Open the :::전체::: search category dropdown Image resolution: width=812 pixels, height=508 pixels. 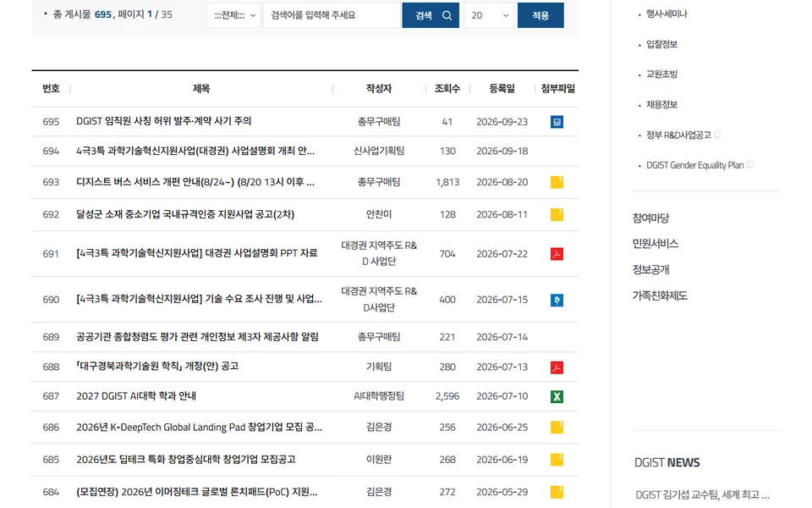pos(234,15)
